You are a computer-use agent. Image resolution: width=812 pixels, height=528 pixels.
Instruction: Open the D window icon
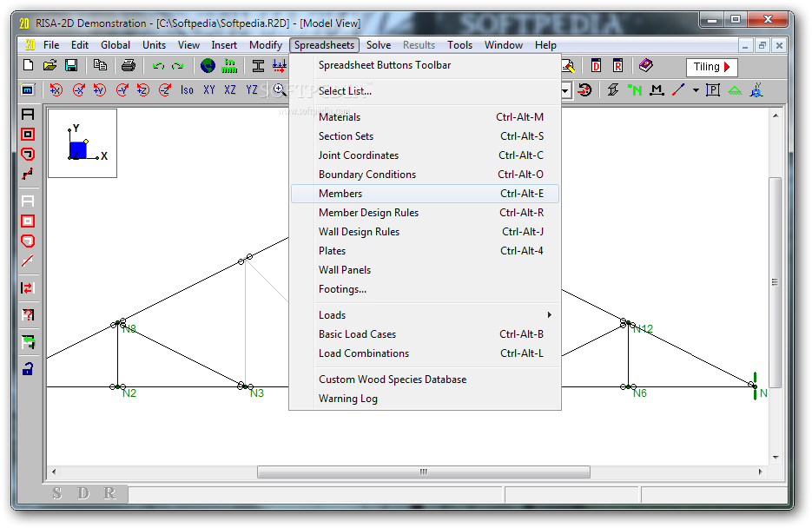point(596,66)
